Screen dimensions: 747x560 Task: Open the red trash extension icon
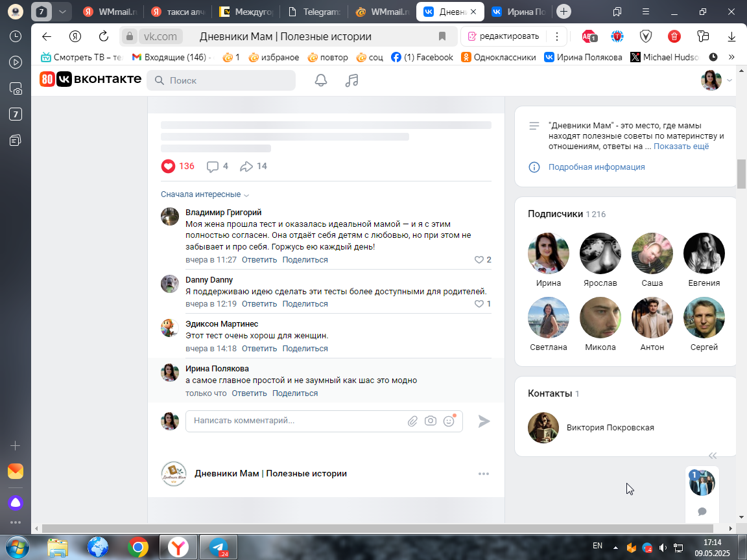[x=674, y=36]
